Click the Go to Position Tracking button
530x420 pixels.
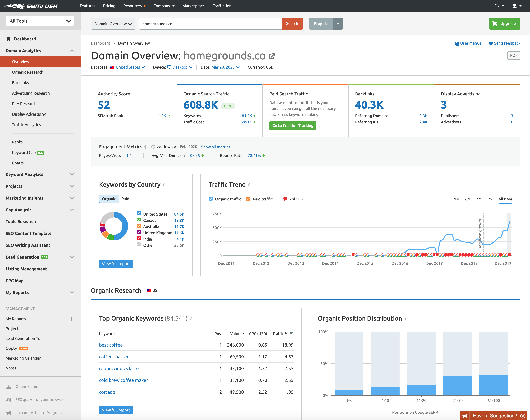293,126
